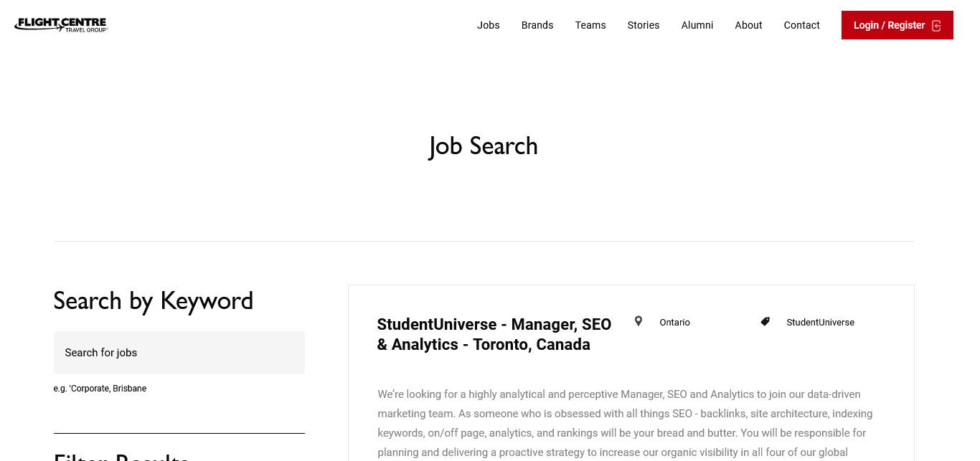
Task: Click the sign-in arrow icon beside Login / Register
Action: 936,26
